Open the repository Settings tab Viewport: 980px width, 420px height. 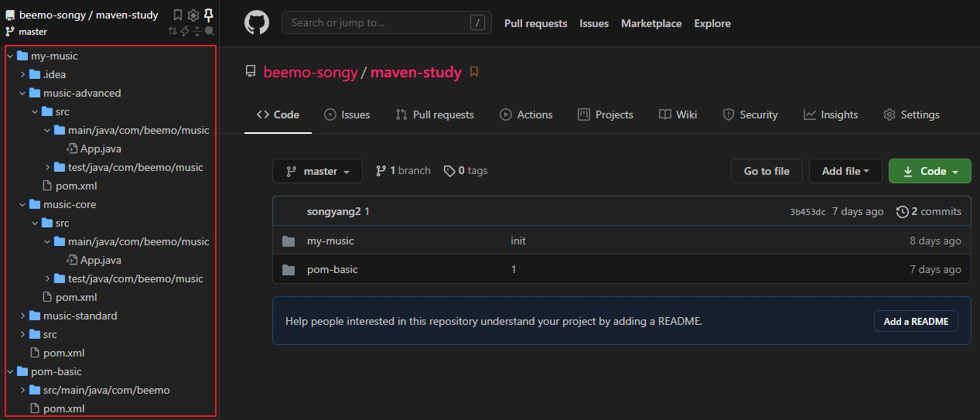click(911, 114)
